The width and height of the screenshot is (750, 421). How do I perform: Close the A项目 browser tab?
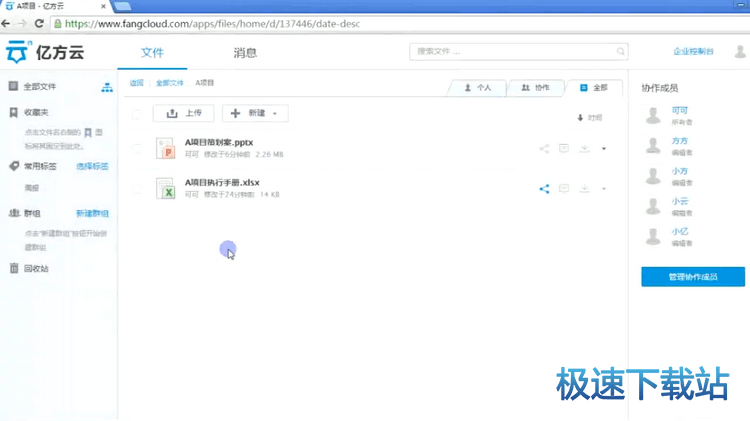[x=103, y=6]
